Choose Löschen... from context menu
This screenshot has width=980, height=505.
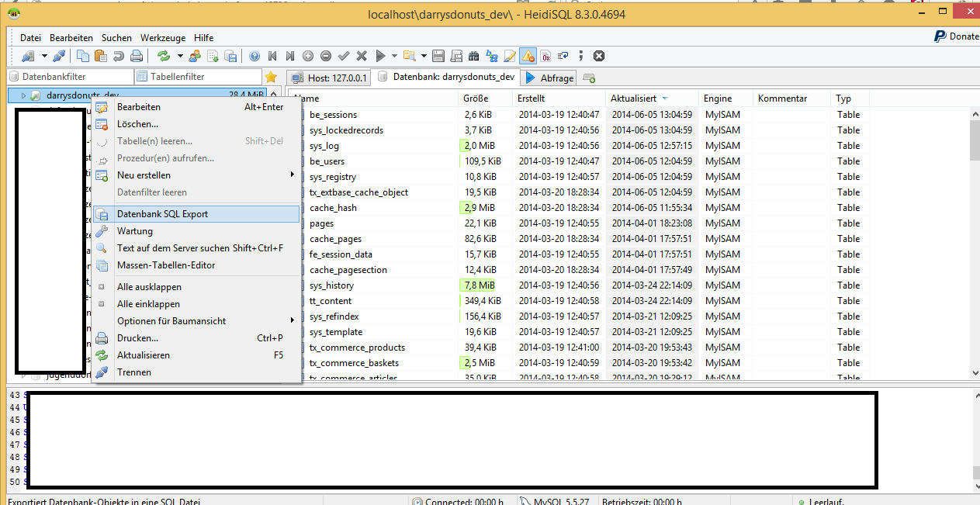coord(196,124)
